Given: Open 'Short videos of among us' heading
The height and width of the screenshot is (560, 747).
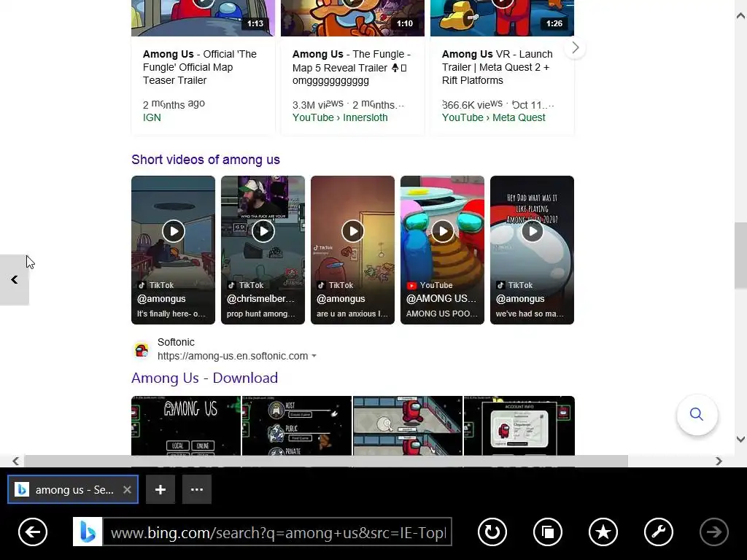Looking at the screenshot, I should click(206, 160).
